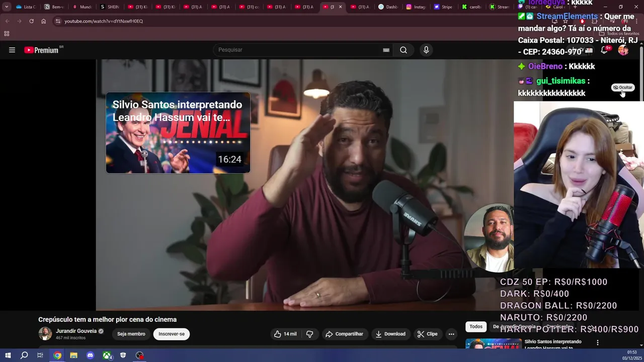
Task: Switch to the Stripe tab
Action: [x=444, y=7]
